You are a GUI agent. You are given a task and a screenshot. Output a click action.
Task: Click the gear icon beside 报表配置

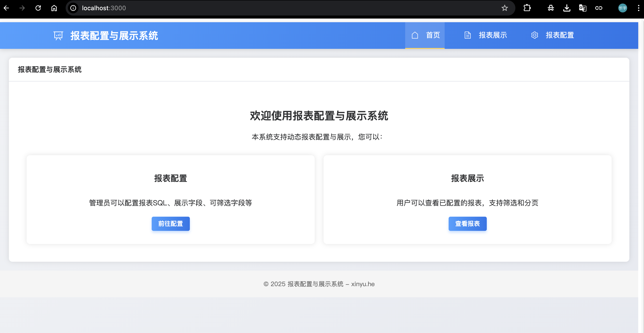(x=534, y=35)
